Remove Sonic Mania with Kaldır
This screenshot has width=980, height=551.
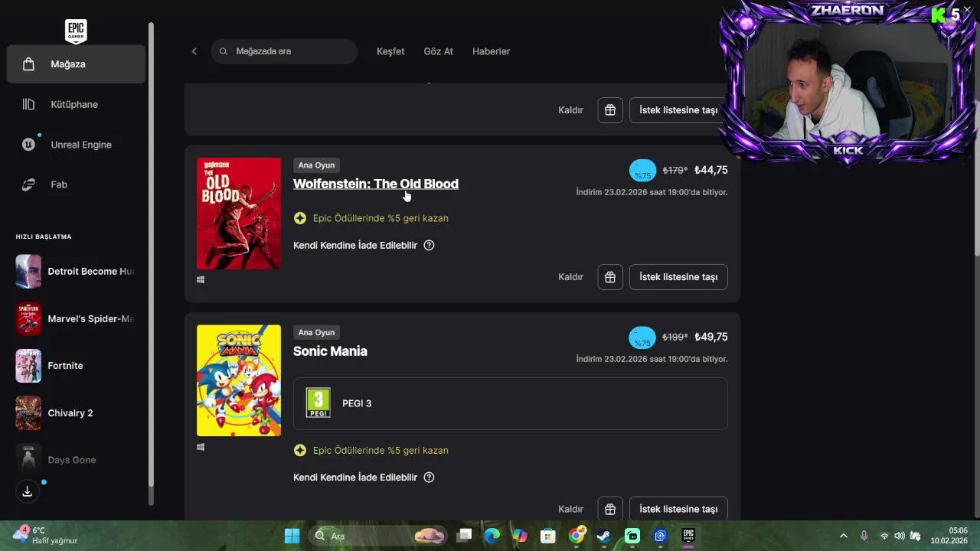pos(570,509)
